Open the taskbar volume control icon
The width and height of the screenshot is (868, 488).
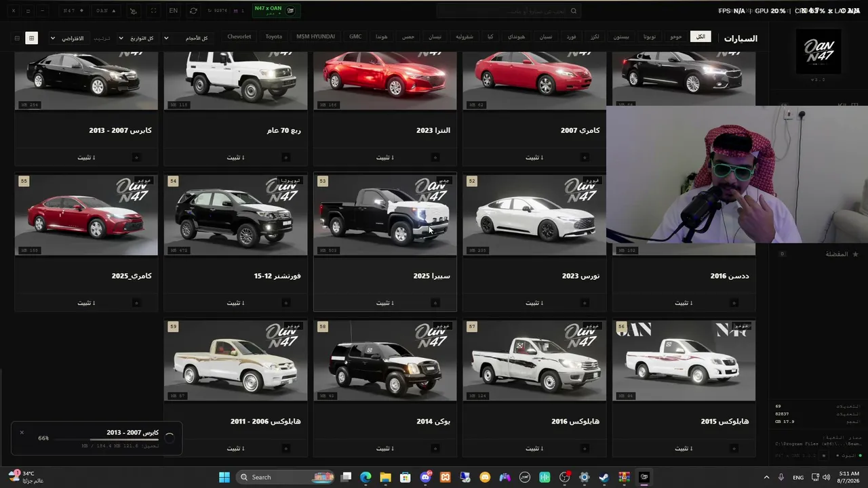(827, 477)
